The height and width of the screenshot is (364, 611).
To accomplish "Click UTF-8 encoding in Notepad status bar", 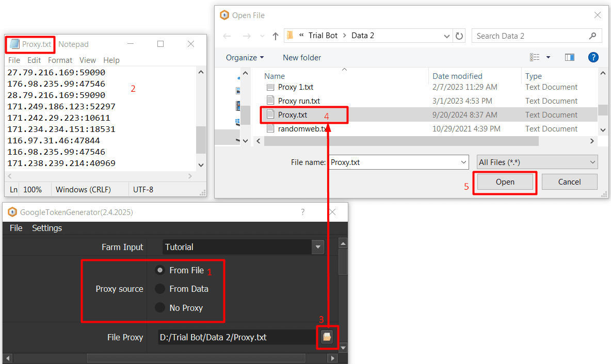I will 143,190.
